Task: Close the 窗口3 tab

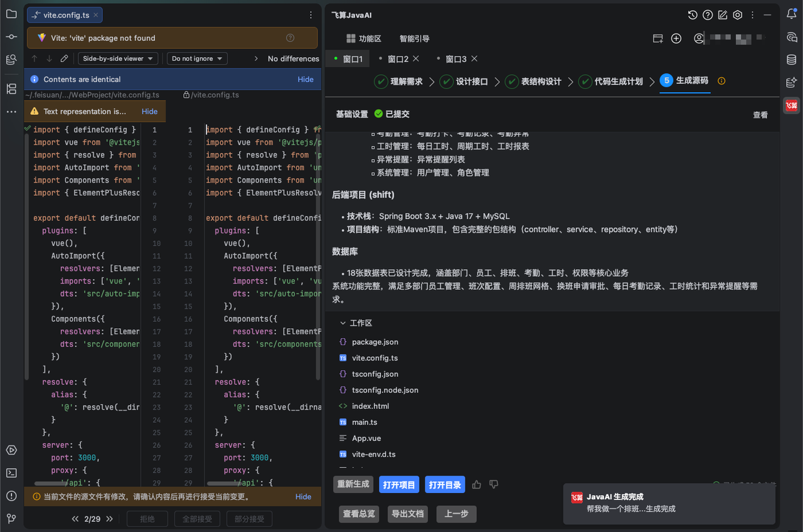Action: coord(474,58)
